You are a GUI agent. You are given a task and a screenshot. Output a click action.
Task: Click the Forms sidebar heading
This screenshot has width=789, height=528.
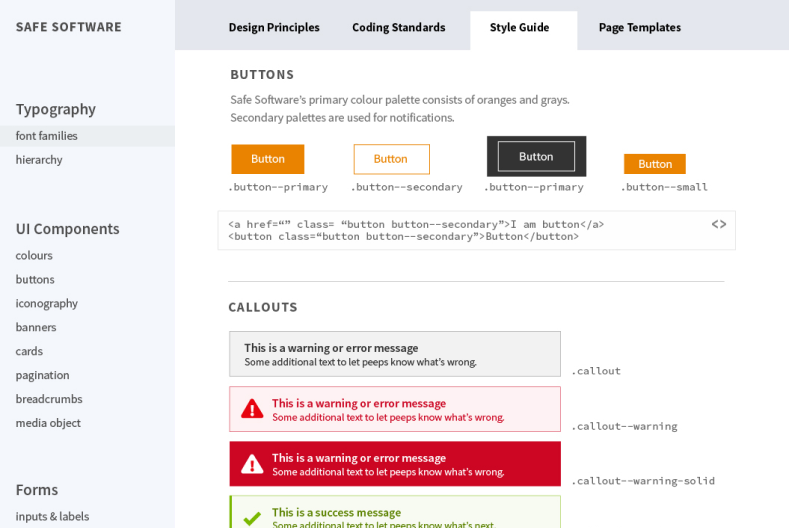(37, 490)
